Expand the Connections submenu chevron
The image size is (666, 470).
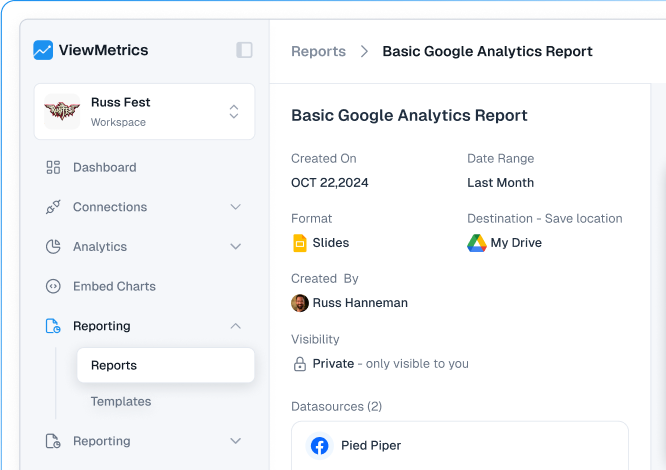pyautogui.click(x=236, y=207)
